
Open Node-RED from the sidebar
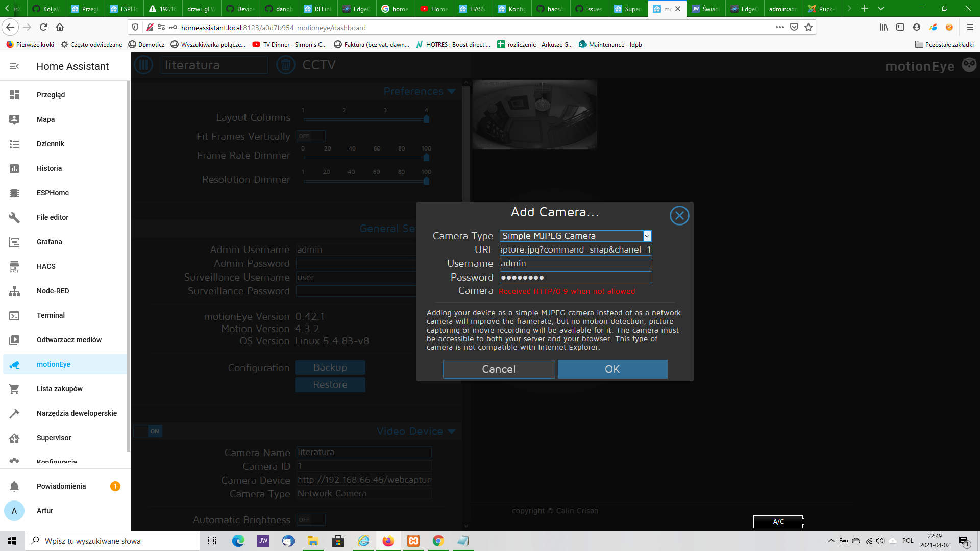[x=53, y=291]
